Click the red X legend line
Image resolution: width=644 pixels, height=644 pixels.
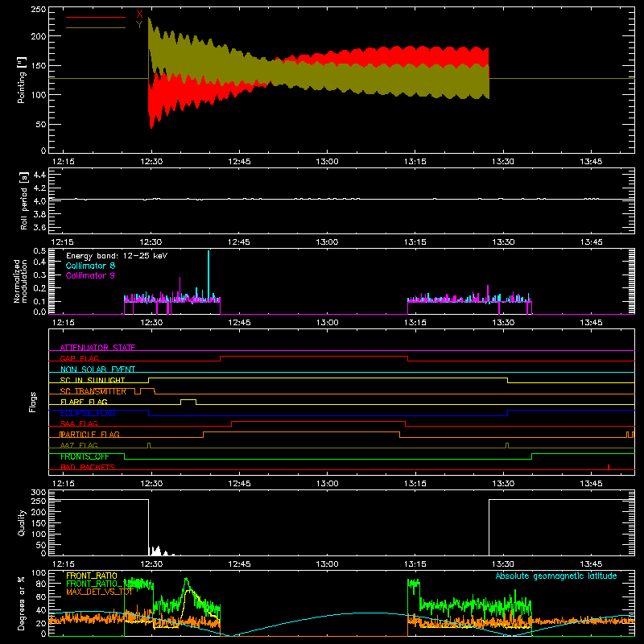[x=96, y=17]
